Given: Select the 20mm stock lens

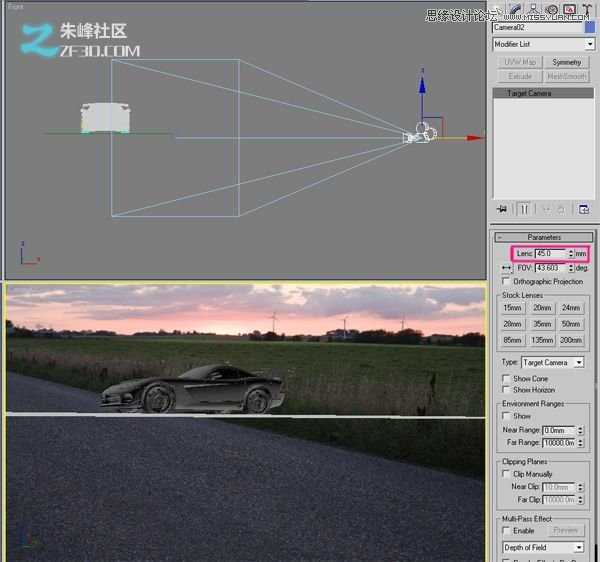Looking at the screenshot, I should (542, 308).
